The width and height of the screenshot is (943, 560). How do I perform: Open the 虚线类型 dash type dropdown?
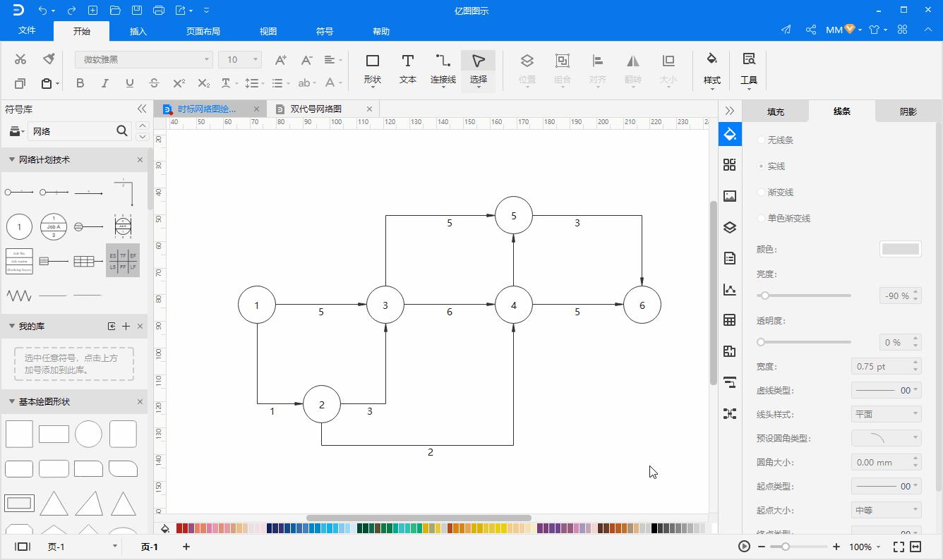click(886, 390)
